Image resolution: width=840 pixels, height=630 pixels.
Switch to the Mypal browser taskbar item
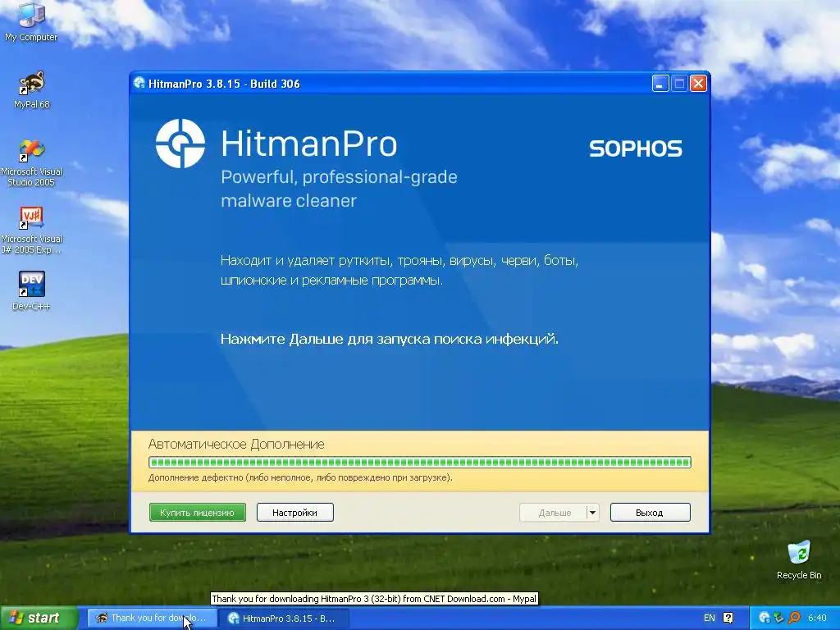pos(152,618)
